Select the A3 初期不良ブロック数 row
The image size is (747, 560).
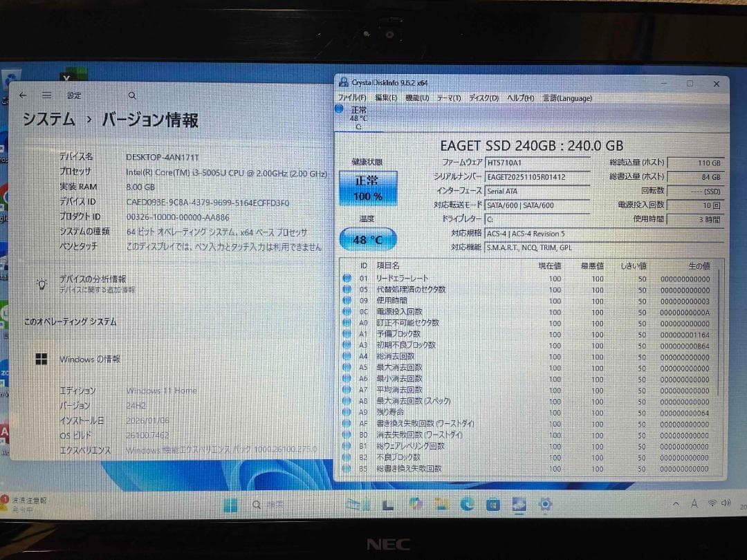coord(527,346)
